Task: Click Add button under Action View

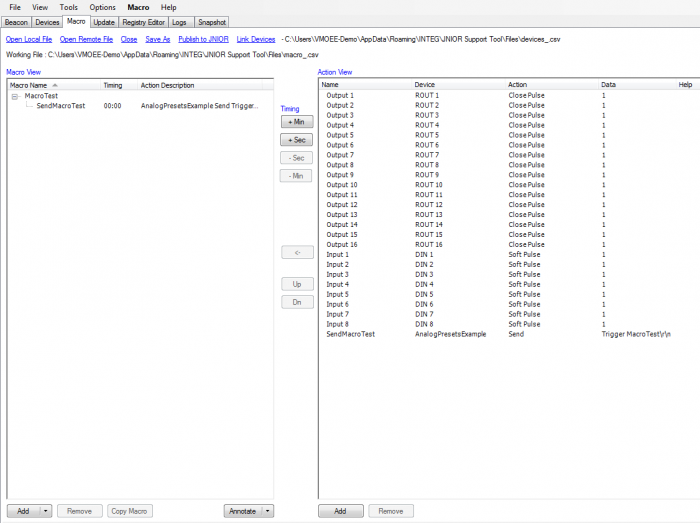Action: coord(341,511)
